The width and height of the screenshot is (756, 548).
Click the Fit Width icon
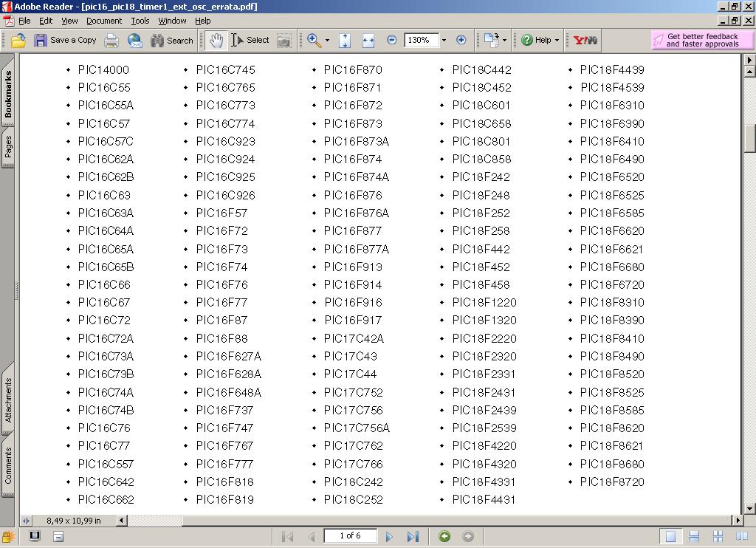tap(368, 41)
